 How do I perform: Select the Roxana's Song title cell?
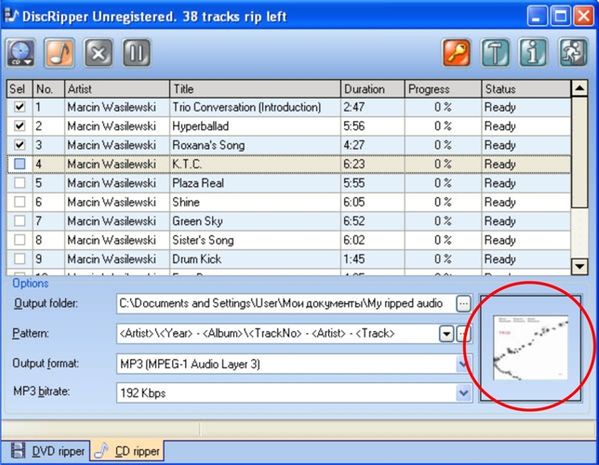coord(255,145)
